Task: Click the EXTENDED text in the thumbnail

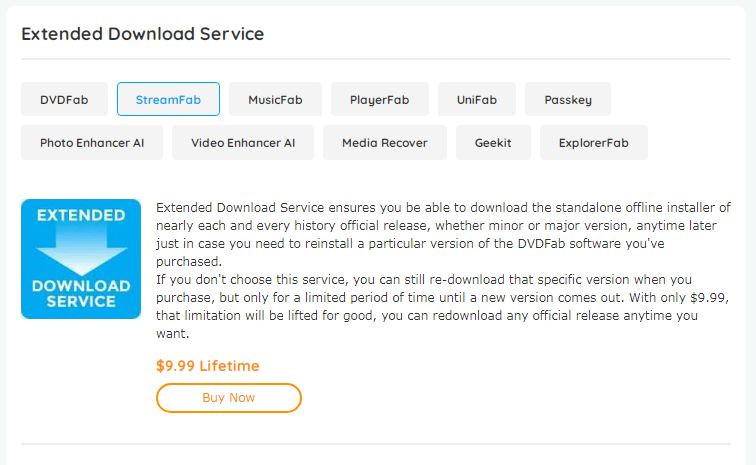Action: pos(81,216)
